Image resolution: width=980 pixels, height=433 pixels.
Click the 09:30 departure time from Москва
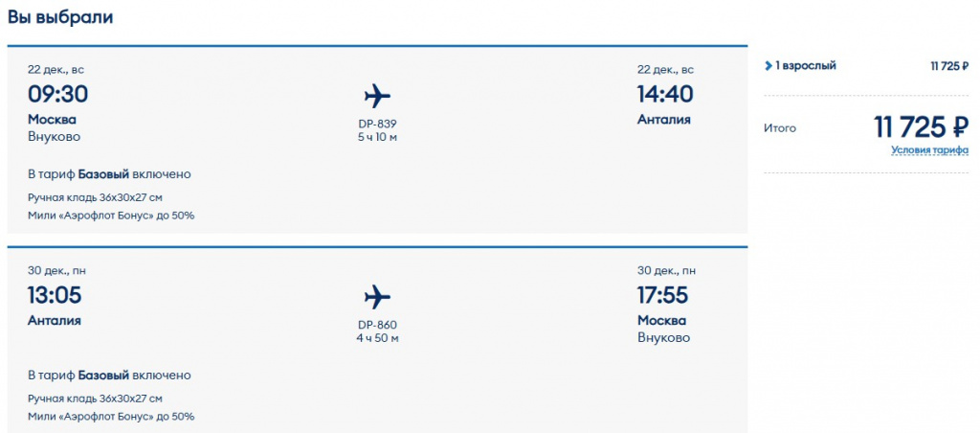click(58, 94)
